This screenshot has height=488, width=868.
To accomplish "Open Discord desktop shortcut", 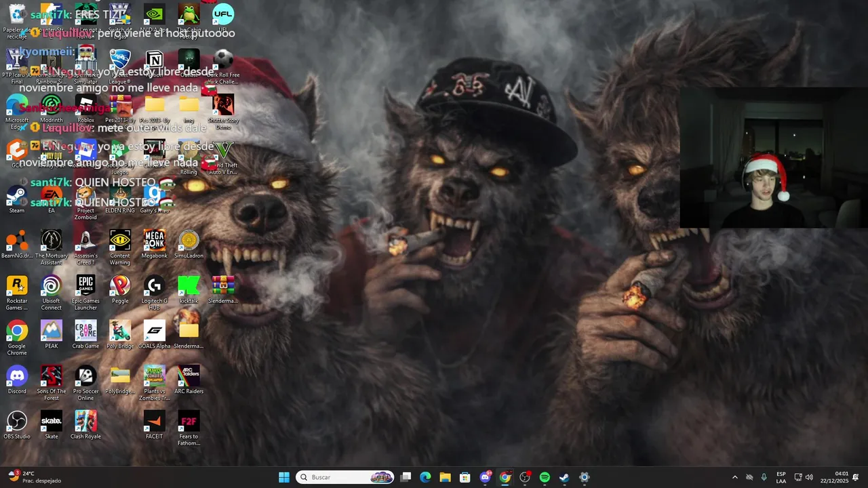I will click(17, 380).
